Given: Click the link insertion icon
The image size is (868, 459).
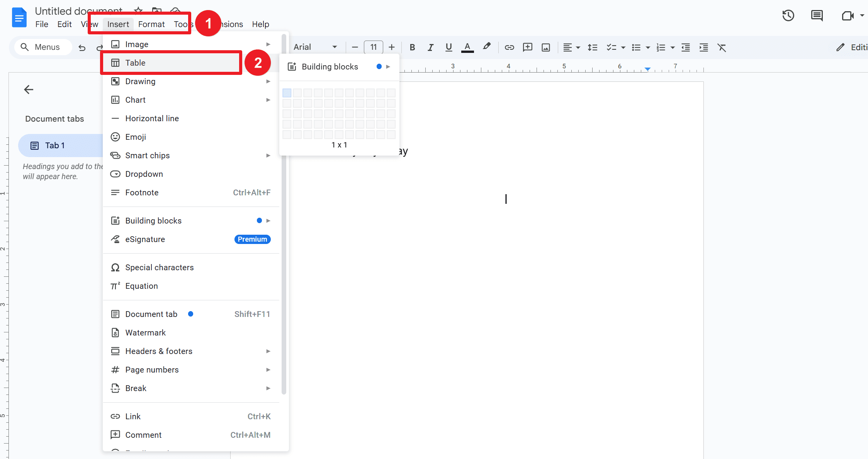Looking at the screenshot, I should 508,46.
